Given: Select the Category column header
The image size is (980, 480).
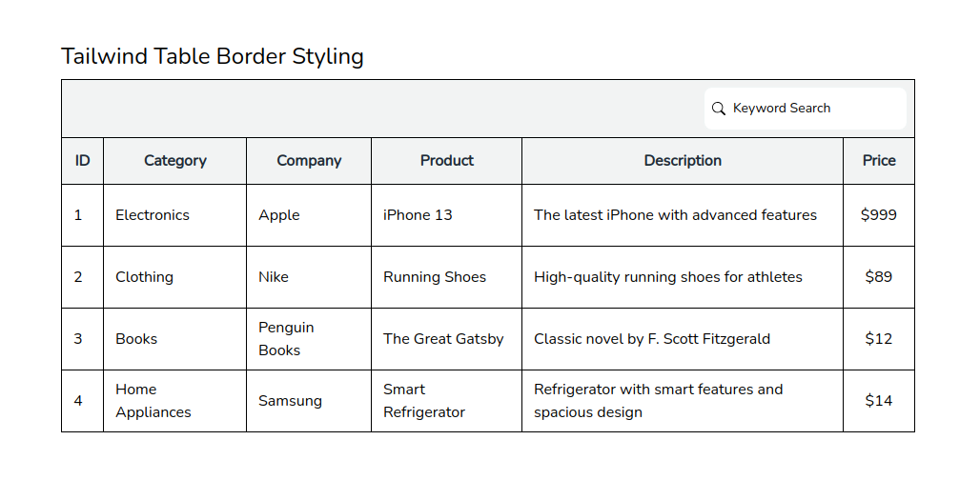Looking at the screenshot, I should click(x=175, y=161).
